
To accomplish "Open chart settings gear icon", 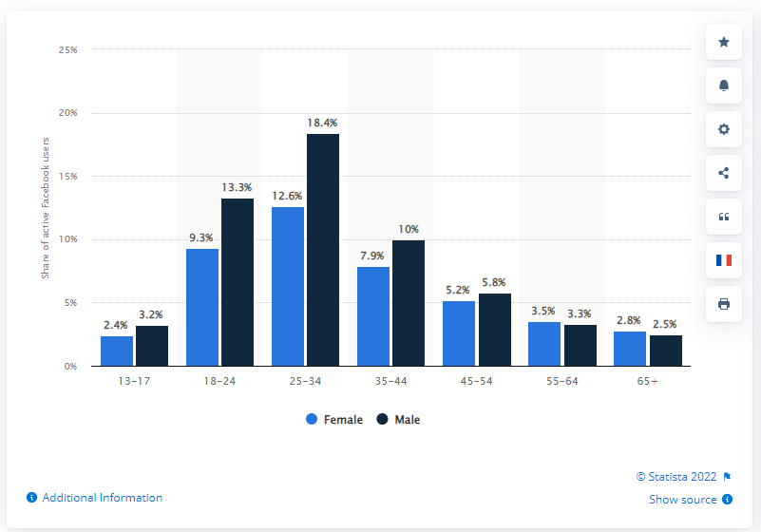I will [724, 129].
